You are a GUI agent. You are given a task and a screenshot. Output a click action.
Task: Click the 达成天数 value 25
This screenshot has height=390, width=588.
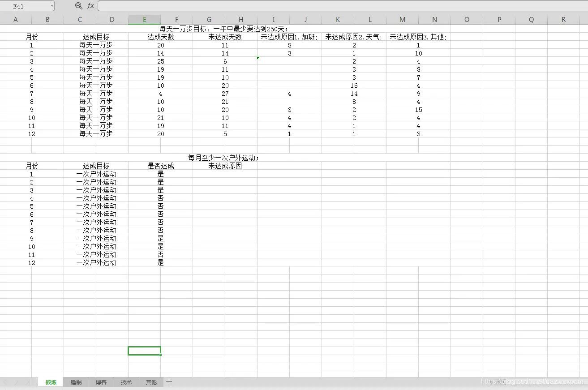click(161, 61)
